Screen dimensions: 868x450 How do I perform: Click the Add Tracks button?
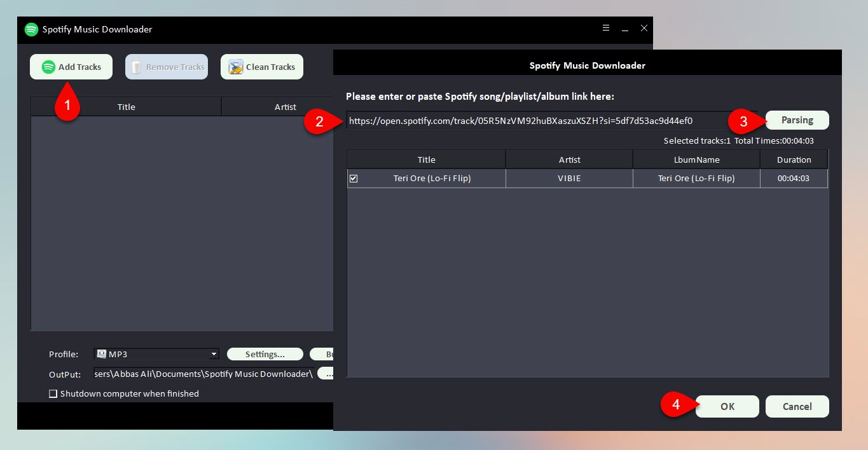pyautogui.click(x=71, y=67)
